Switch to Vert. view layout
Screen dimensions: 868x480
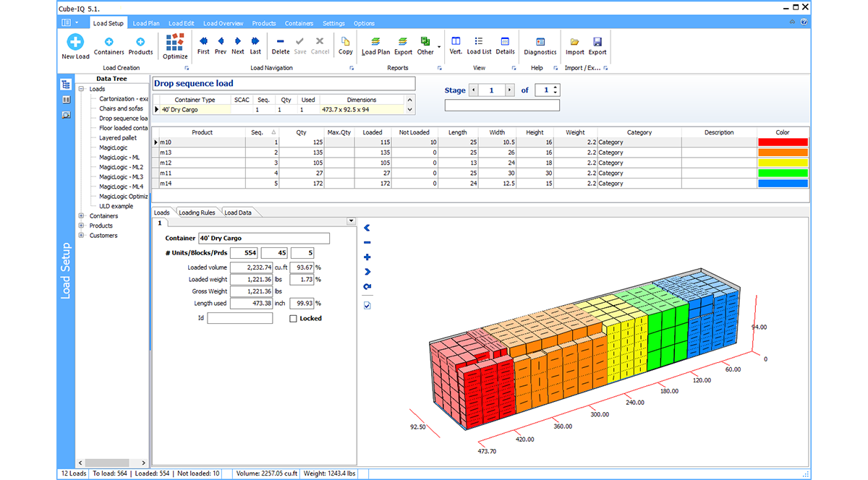tap(456, 46)
